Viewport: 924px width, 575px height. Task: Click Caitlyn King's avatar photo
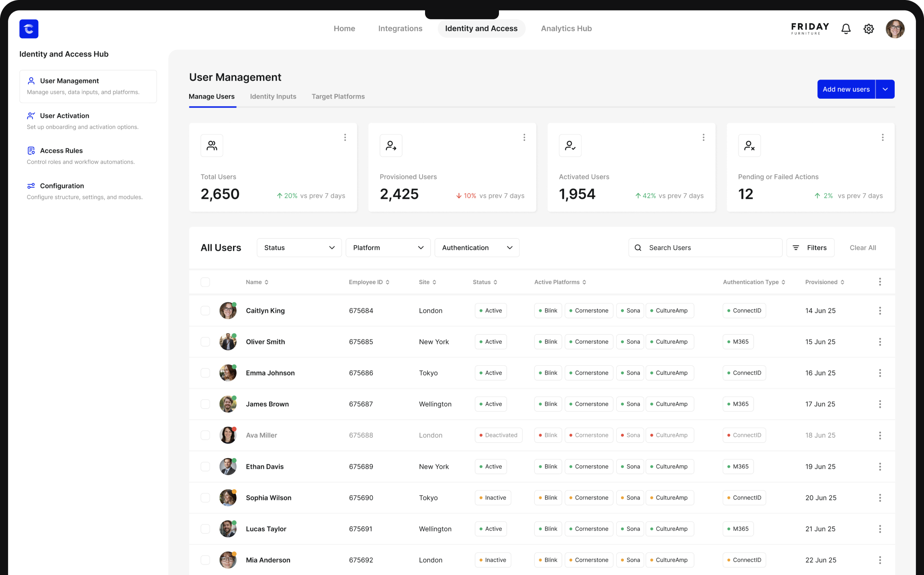228,311
